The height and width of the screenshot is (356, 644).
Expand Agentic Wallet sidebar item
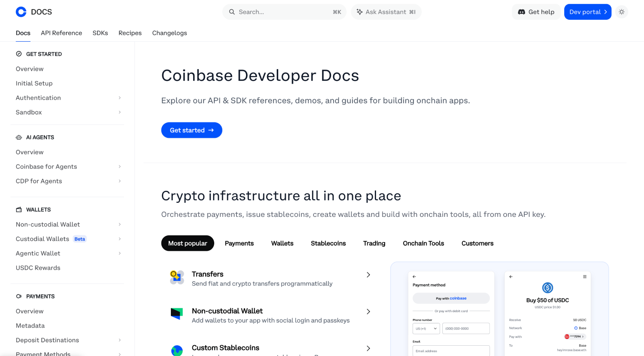120,253
